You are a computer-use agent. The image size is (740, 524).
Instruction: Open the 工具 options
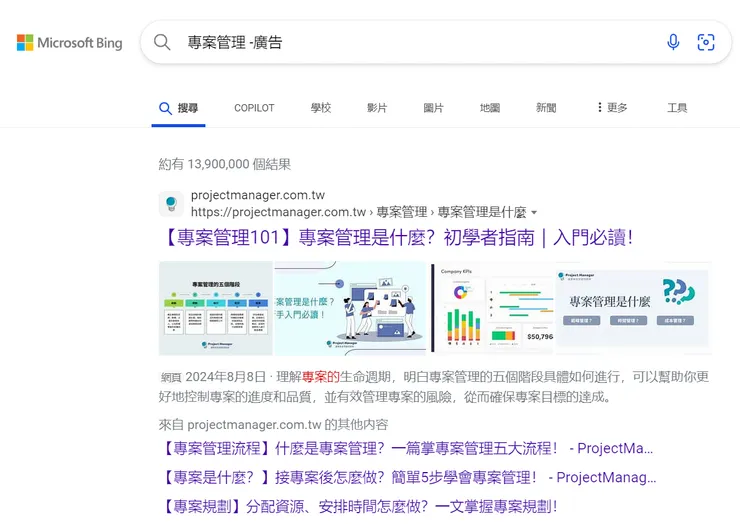click(677, 108)
